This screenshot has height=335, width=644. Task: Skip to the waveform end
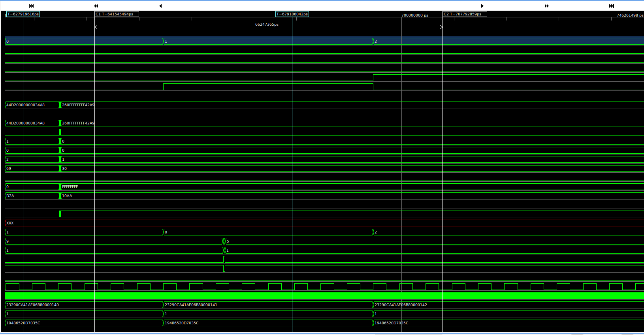612,6
